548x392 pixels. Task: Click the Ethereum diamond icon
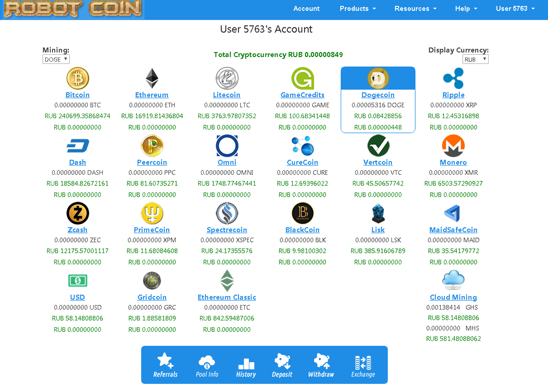click(152, 78)
